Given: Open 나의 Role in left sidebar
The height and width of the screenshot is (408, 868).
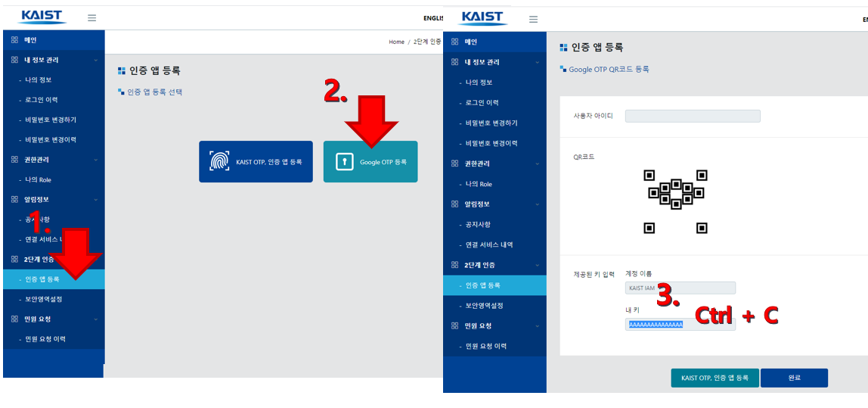Looking at the screenshot, I should tap(39, 179).
